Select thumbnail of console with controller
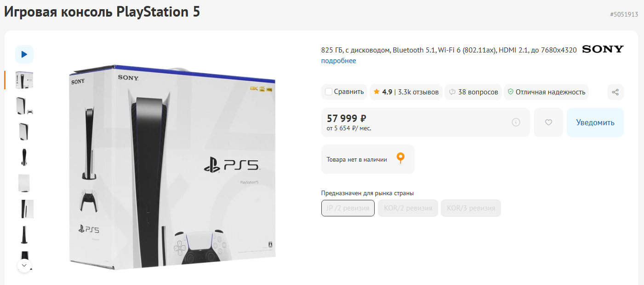The height and width of the screenshot is (285, 644). click(x=24, y=106)
